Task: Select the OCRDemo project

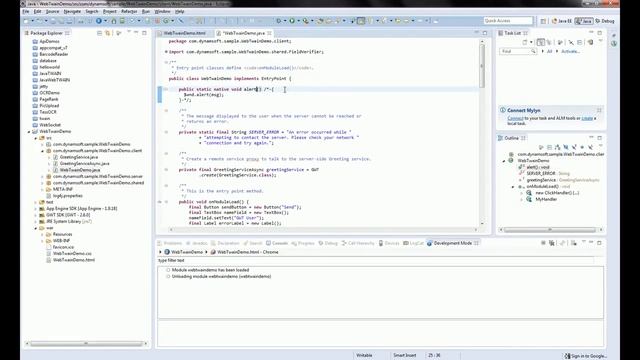Action: (49, 93)
